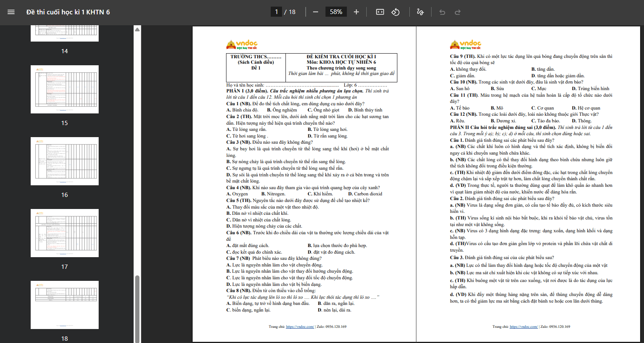Screen dimensions: 644x343
Task: Click the line 'Môn: KHOA HỌC TỰ NHIÊN 6'
Action: tap(341, 62)
